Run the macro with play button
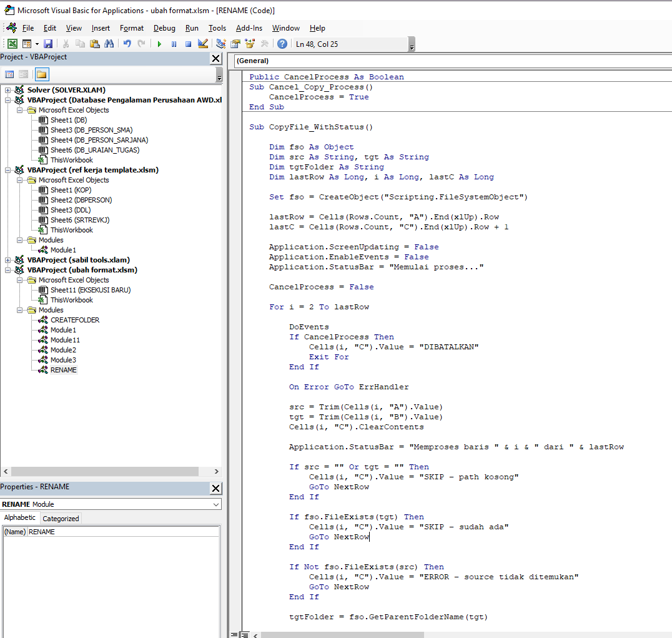Screen dimensions: 672x638 (159, 44)
